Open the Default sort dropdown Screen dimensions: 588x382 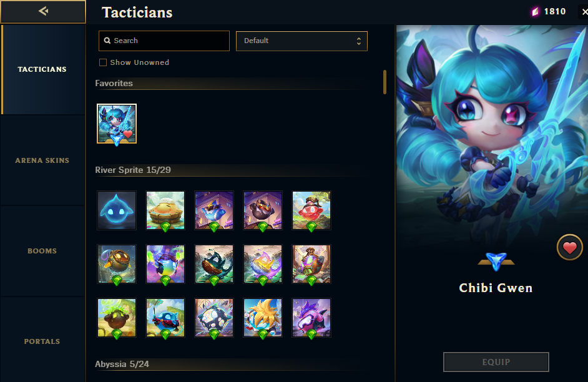pyautogui.click(x=301, y=41)
